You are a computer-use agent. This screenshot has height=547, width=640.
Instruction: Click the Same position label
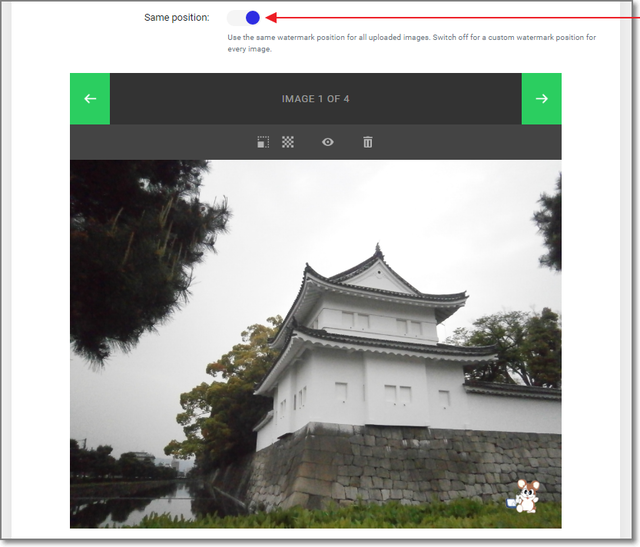177,18
